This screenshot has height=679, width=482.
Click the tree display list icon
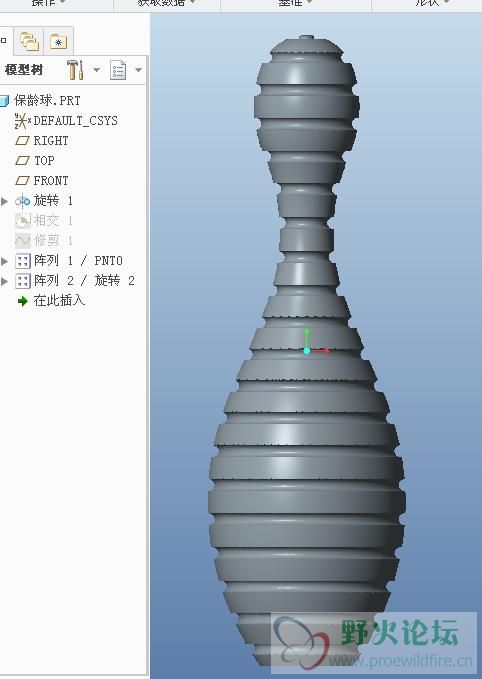coord(118,70)
